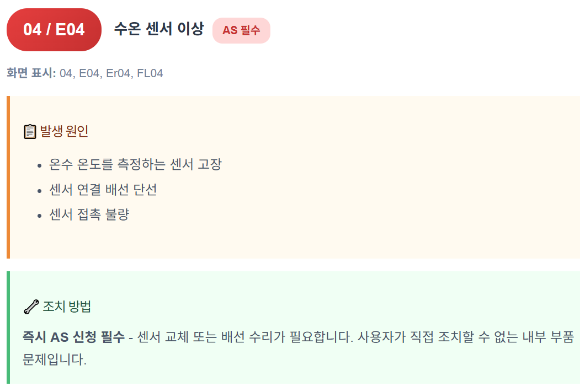Click the bullet dot before 센서 연결 배선 단선
580x392 pixels.
click(40, 191)
